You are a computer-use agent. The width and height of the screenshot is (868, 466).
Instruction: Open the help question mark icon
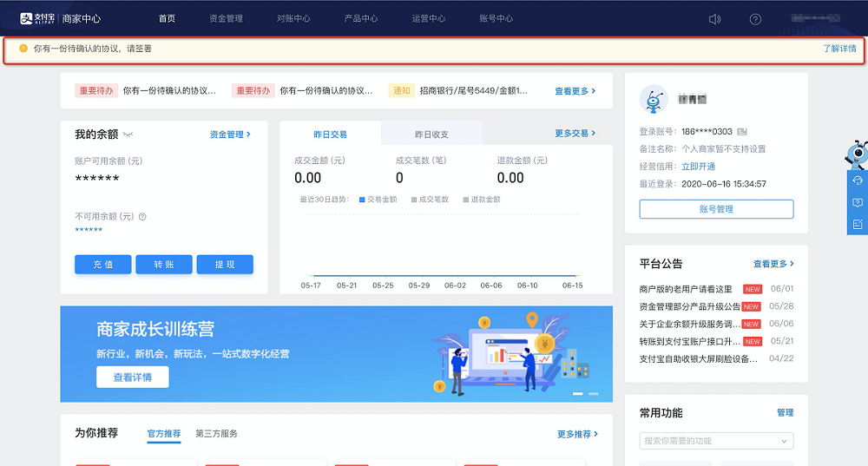tap(755, 19)
